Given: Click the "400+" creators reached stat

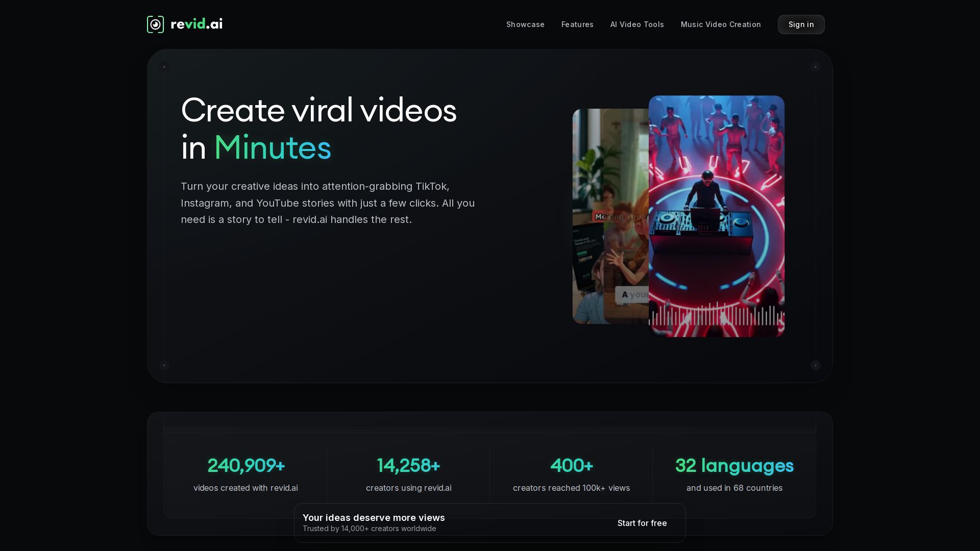Looking at the screenshot, I should (572, 465).
